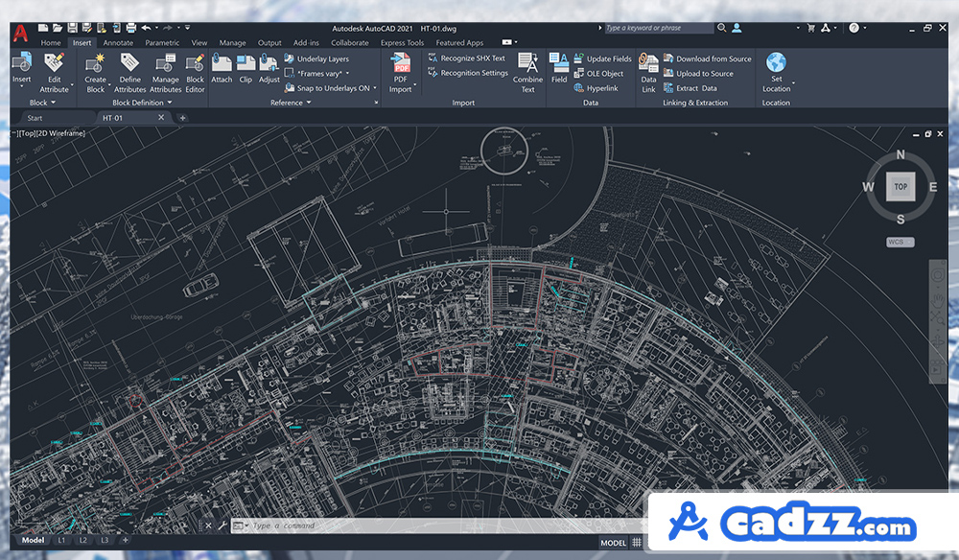Select the Edit Attribute tool
The image size is (959, 560).
pyautogui.click(x=54, y=72)
